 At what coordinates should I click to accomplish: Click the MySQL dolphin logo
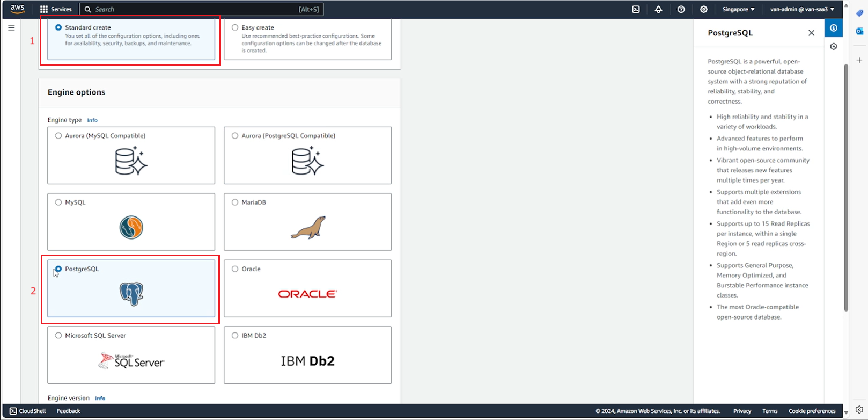(131, 227)
